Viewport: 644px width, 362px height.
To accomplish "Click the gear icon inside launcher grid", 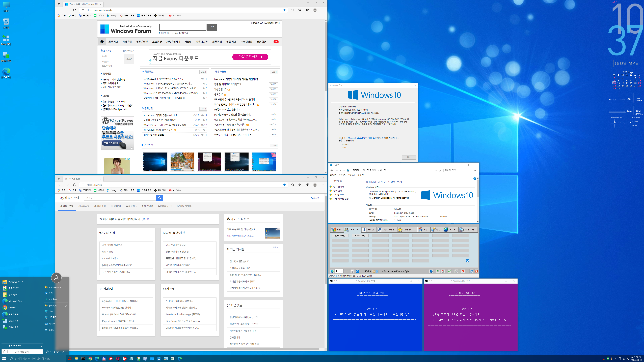I will pyautogui.click(x=468, y=261).
